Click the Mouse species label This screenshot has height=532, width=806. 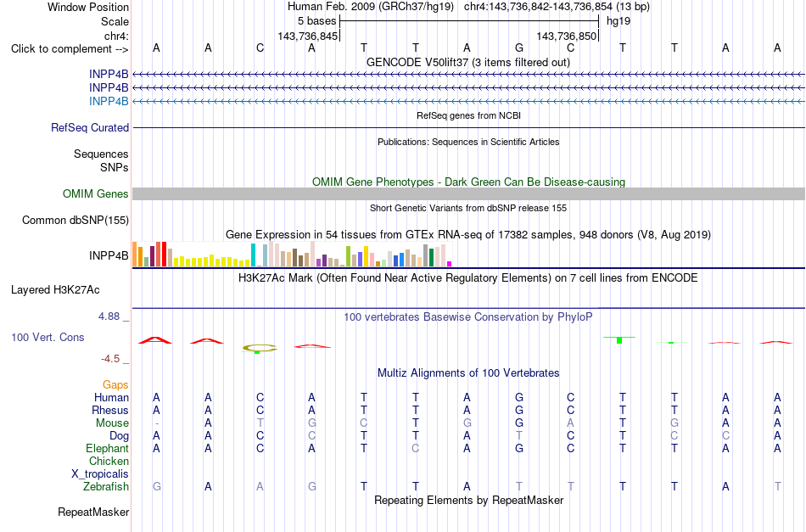tap(112, 423)
